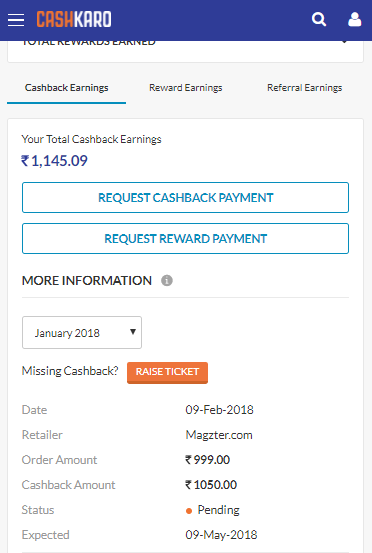The width and height of the screenshot is (372, 553).
Task: Click the ₹1050.00 cashback amount value
Action: pyautogui.click(x=211, y=485)
